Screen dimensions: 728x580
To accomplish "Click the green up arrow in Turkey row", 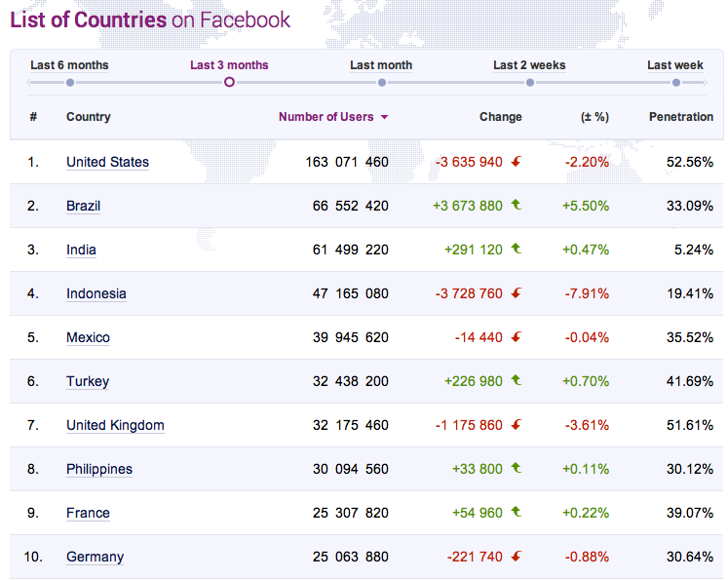I will (x=516, y=380).
